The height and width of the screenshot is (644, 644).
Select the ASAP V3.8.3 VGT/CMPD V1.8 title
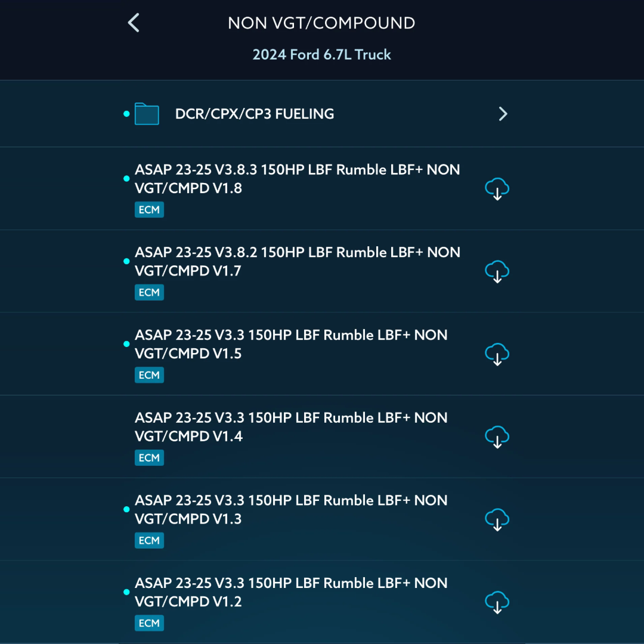click(298, 179)
